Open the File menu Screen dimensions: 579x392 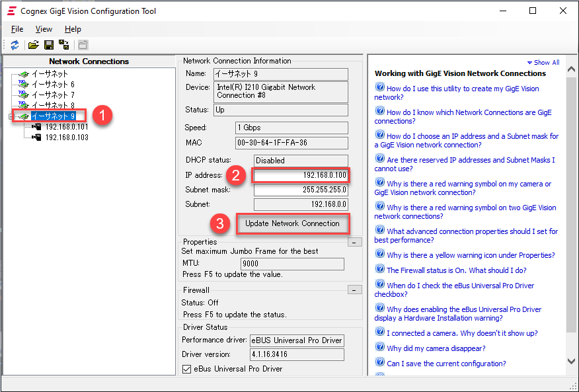point(17,29)
